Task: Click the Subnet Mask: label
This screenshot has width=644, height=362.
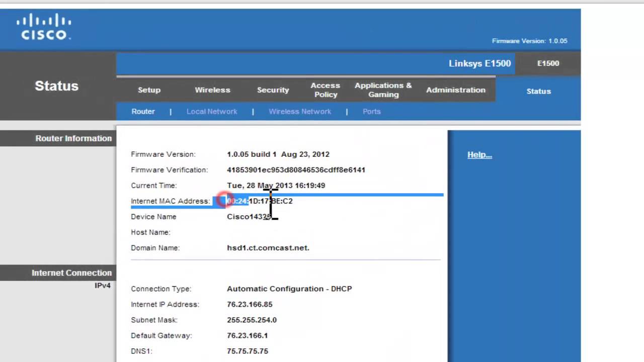Action: 154,320
